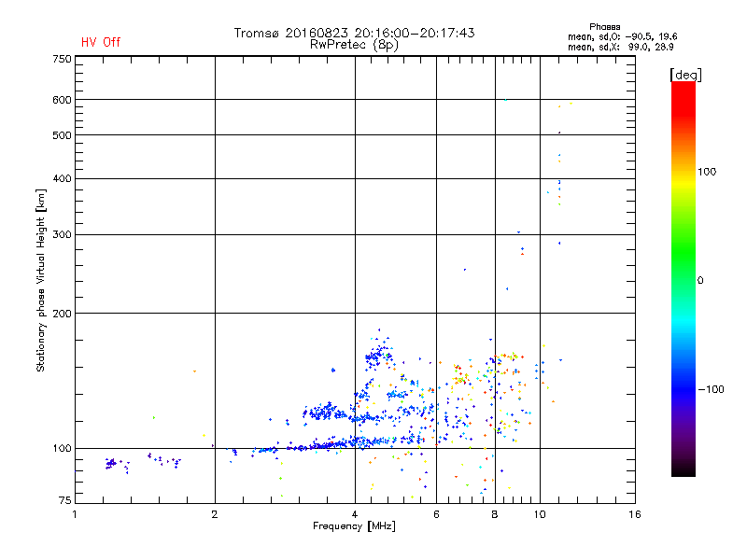Screen dimensions: 747x560
Task: Click the '[deg]' colorbar unit label
Action: pos(685,75)
